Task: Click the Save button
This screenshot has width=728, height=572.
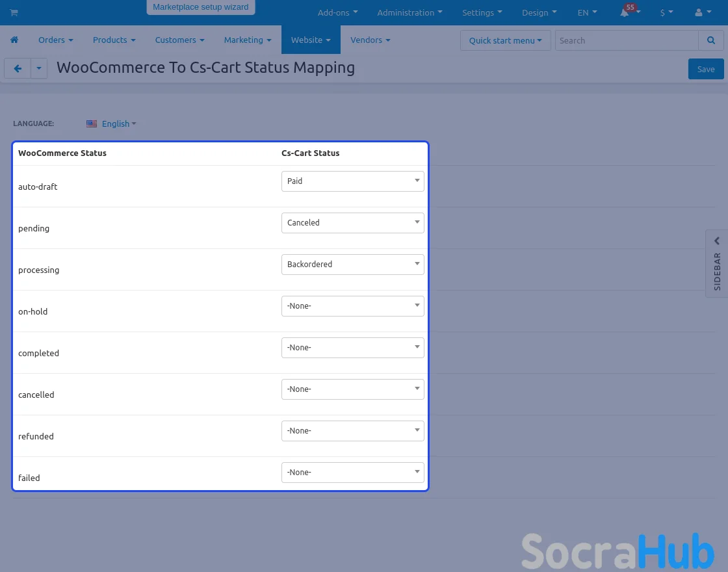Action: tap(705, 69)
